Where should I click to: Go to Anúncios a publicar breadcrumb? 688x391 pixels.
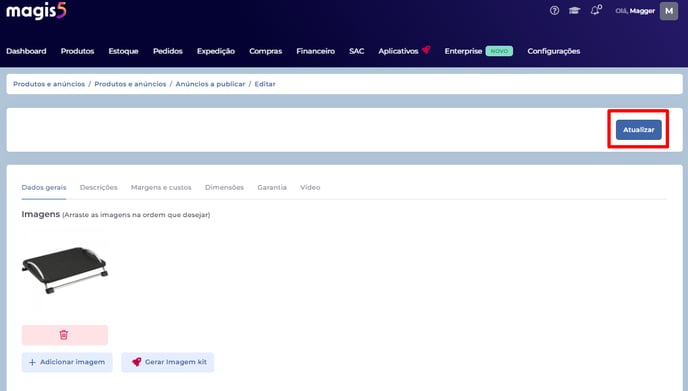tap(210, 84)
